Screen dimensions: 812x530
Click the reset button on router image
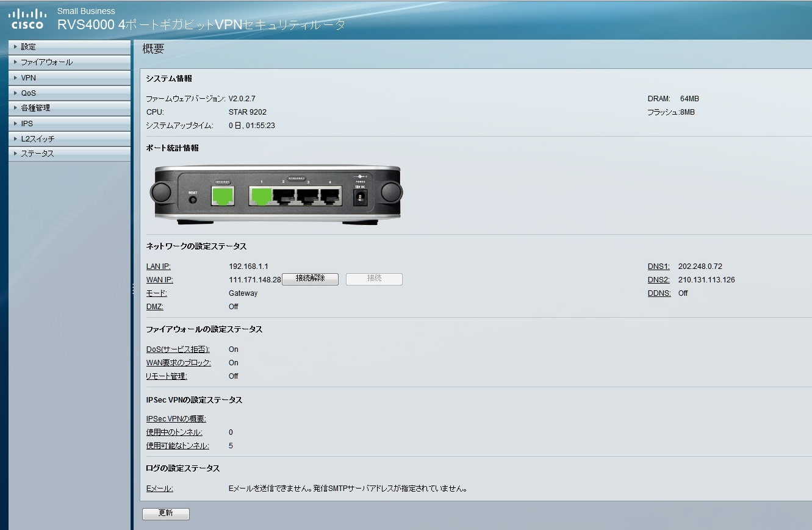[193, 199]
